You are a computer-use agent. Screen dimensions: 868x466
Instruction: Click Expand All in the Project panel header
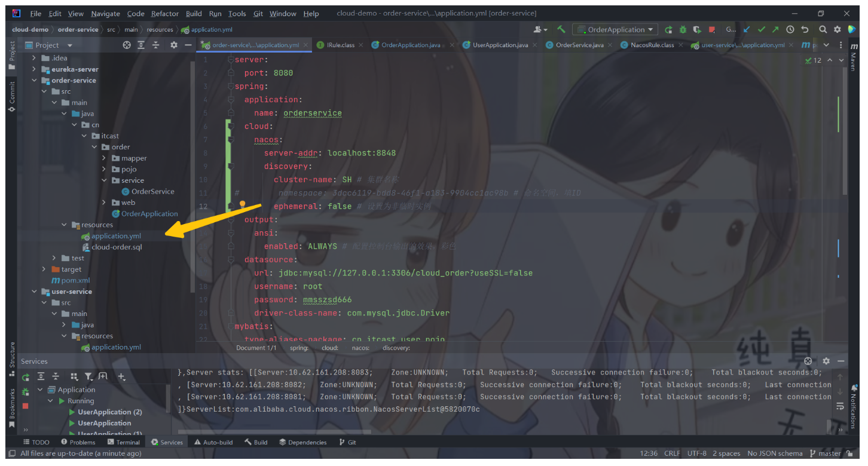click(x=141, y=45)
